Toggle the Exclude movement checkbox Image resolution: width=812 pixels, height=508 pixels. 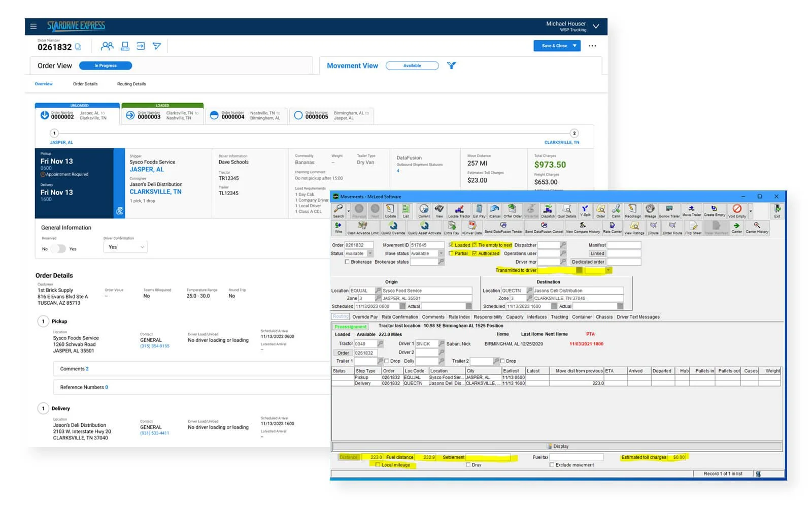pyautogui.click(x=552, y=465)
